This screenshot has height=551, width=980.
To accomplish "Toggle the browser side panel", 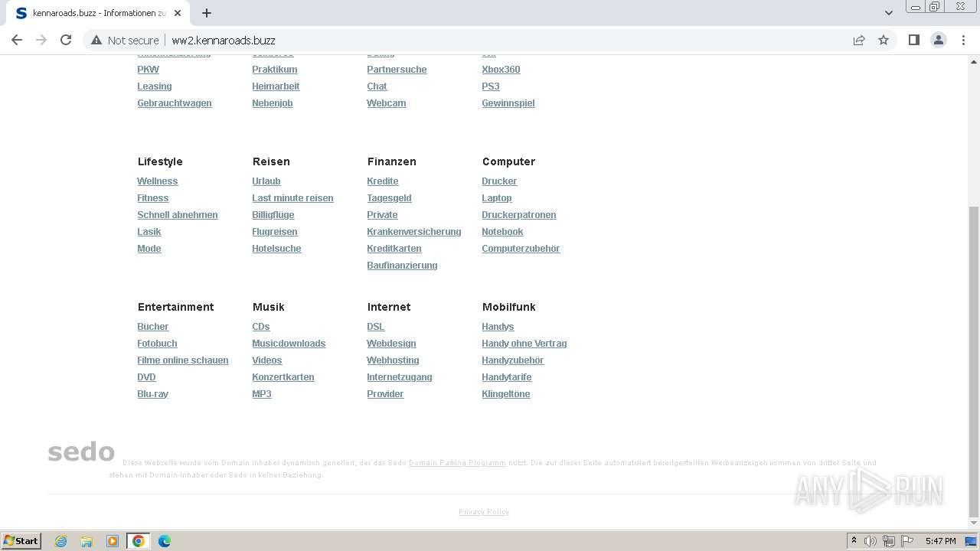I will coord(914,40).
